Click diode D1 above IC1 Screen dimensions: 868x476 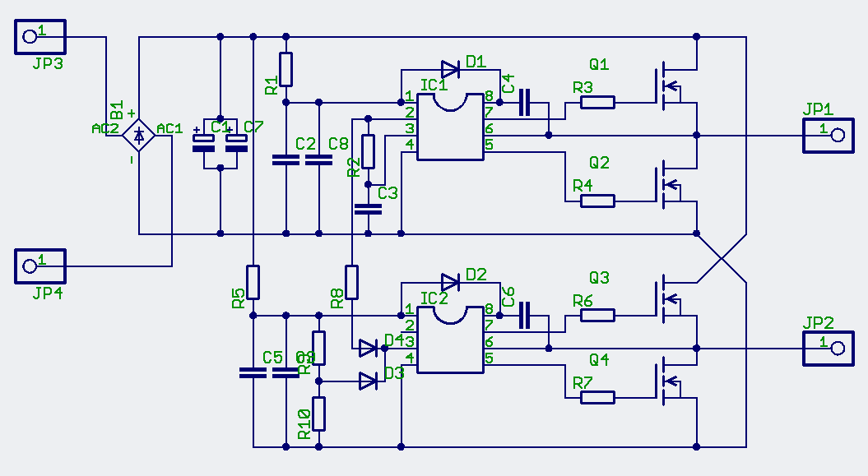450,69
